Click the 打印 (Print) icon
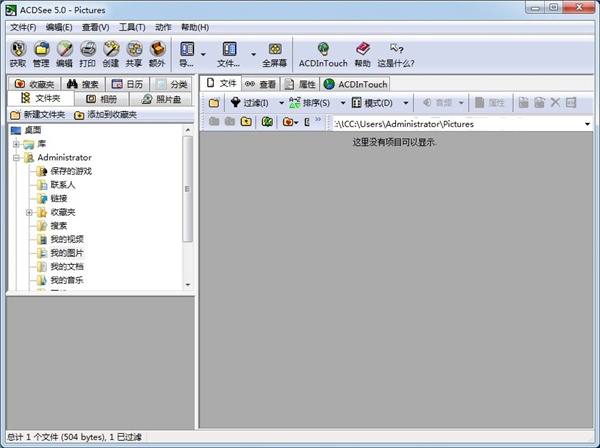Screen dimensions: 600x448 tap(87, 53)
